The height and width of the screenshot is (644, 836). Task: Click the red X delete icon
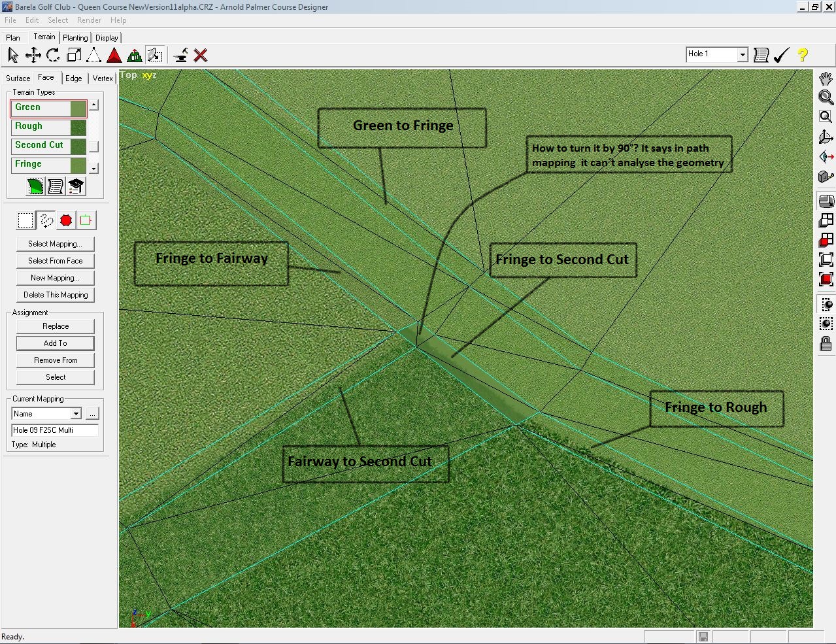201,56
